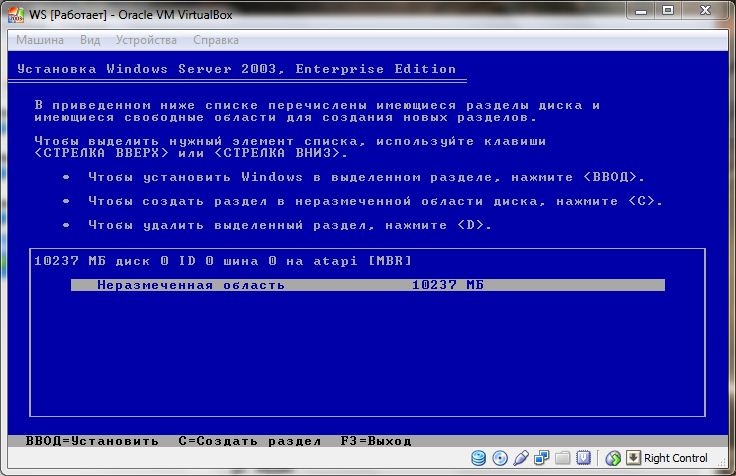Click the optical CD drive icon
Image resolution: width=736 pixels, height=476 pixels.
500,458
